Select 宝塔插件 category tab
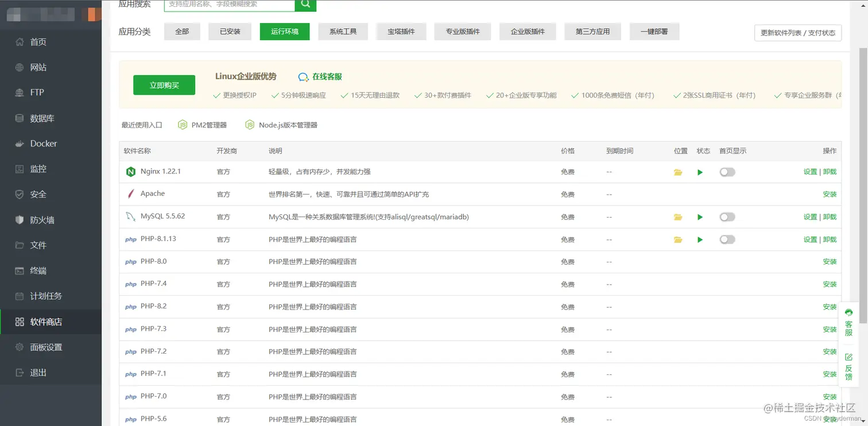Image resolution: width=868 pixels, height=426 pixels. click(x=401, y=32)
